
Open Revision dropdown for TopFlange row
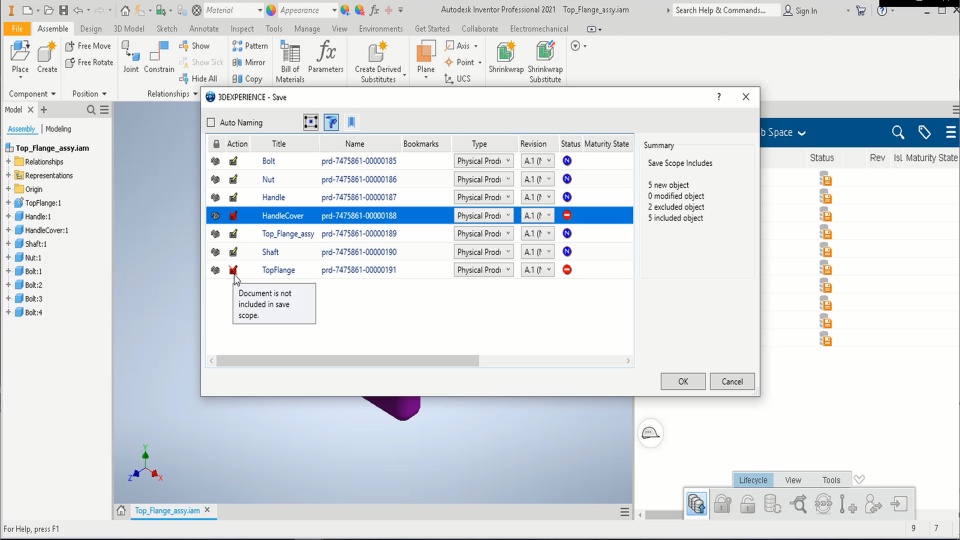point(538,270)
